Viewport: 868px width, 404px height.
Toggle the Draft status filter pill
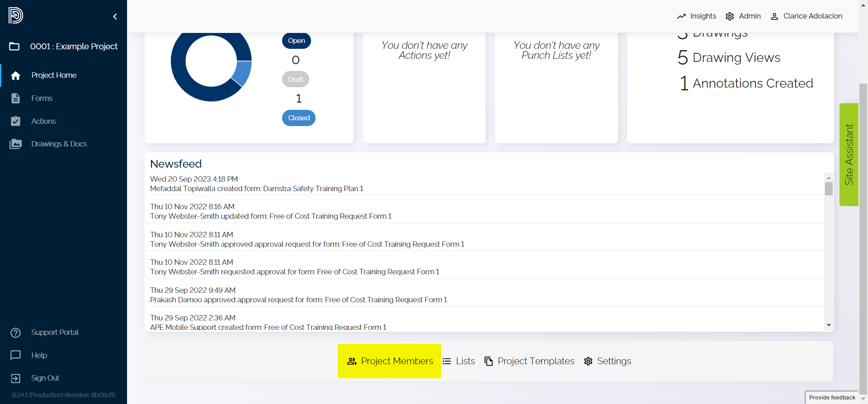tap(296, 80)
